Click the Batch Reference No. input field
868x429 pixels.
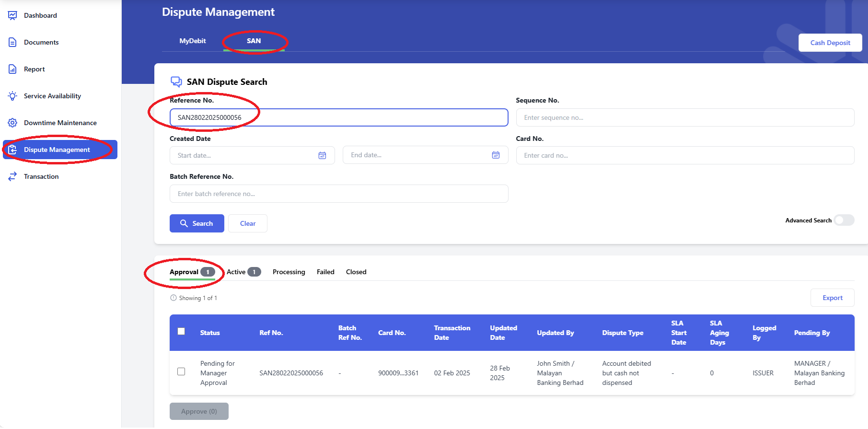coord(339,194)
